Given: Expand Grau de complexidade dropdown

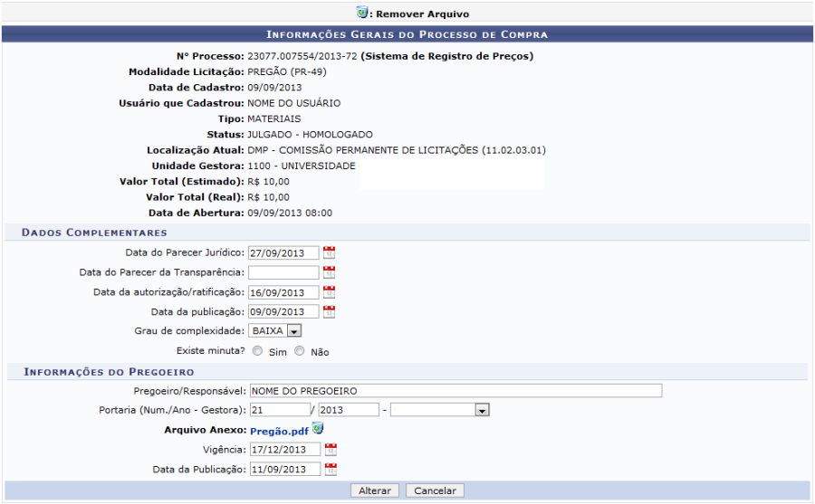Looking at the screenshot, I should 294,331.
